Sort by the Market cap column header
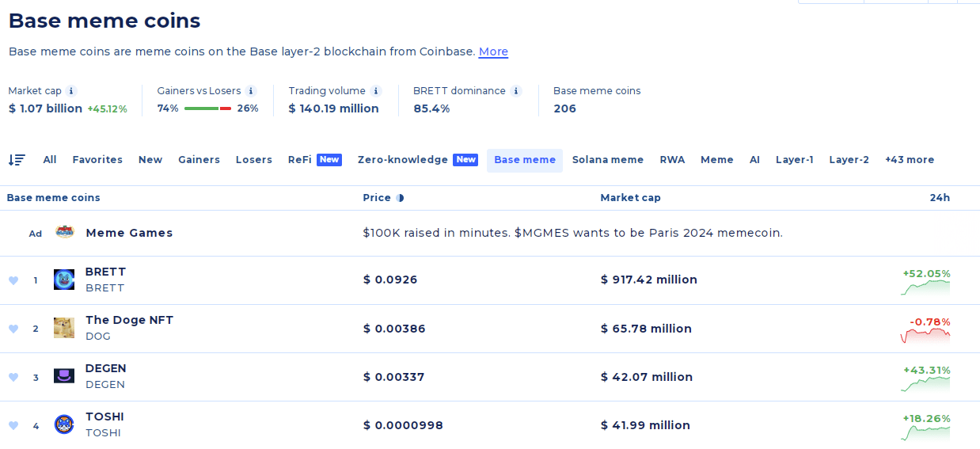The height and width of the screenshot is (449, 980). [x=630, y=198]
